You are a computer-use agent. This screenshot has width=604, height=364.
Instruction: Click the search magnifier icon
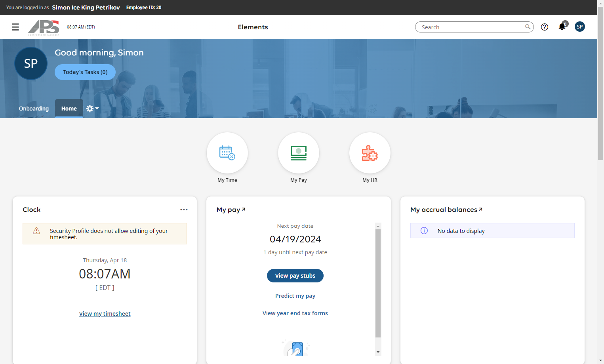[x=528, y=27]
